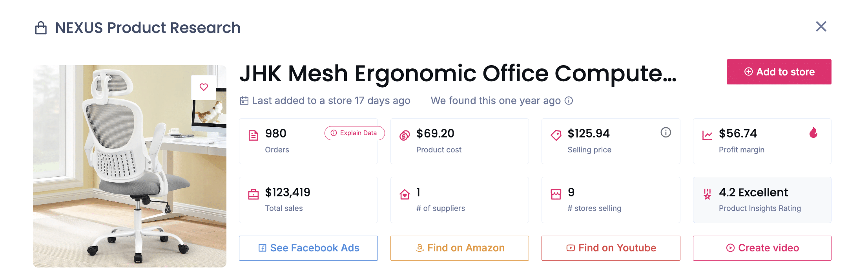The image size is (868, 271).
Task: Open See Facebook Ads
Action: click(x=308, y=248)
